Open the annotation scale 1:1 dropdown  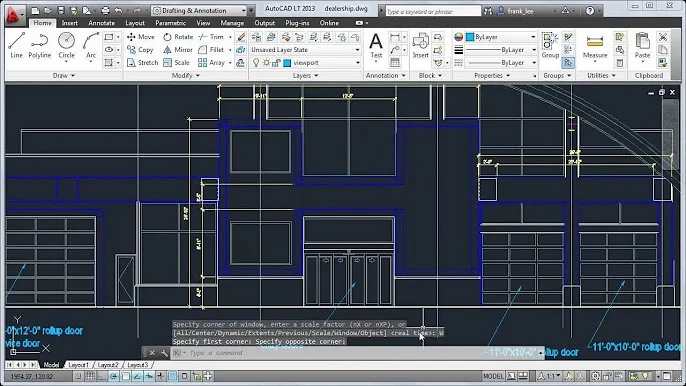(550, 376)
